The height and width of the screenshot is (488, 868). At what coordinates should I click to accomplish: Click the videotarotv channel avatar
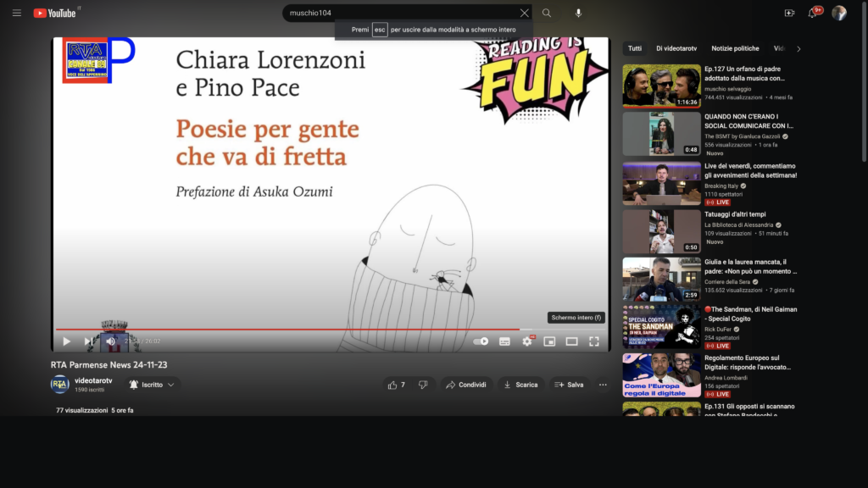coord(60,384)
